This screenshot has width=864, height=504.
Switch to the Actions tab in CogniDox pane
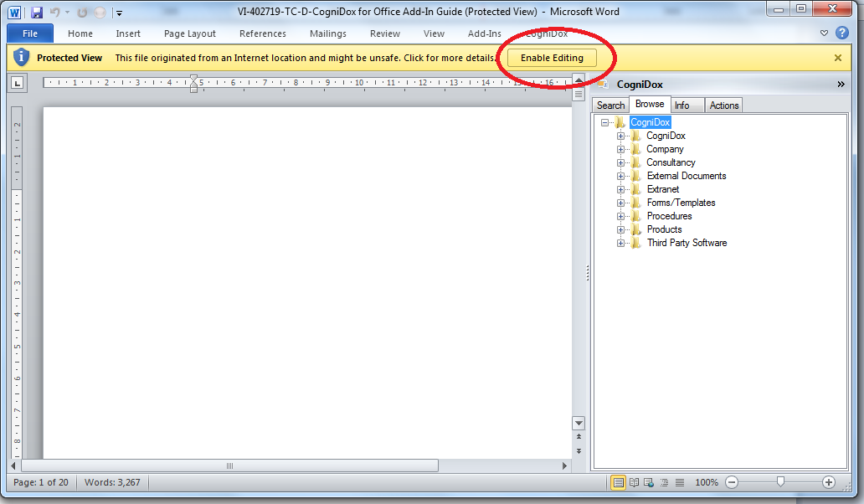click(x=723, y=105)
